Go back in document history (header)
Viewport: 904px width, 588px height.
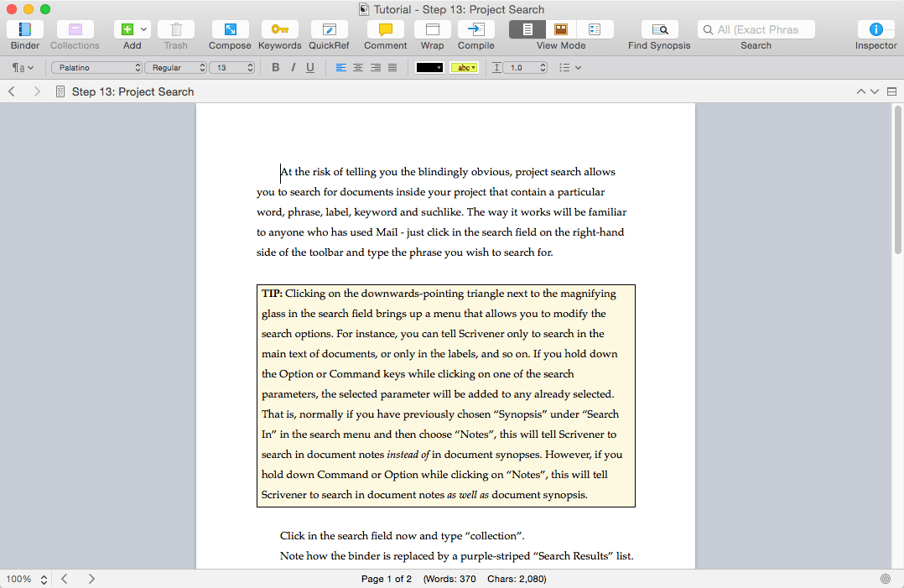pyautogui.click(x=12, y=91)
